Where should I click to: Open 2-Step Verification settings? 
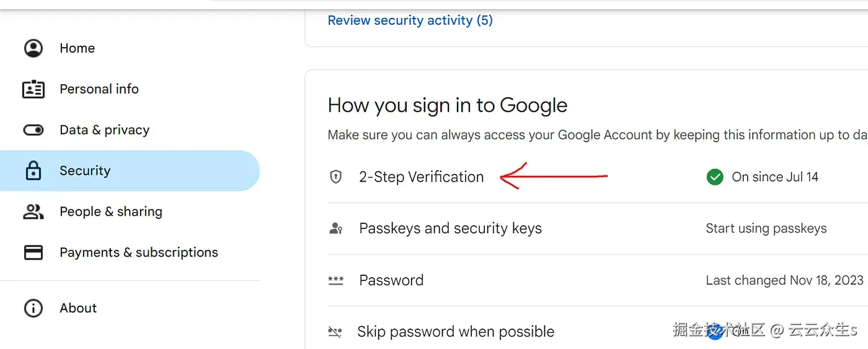pos(421,177)
